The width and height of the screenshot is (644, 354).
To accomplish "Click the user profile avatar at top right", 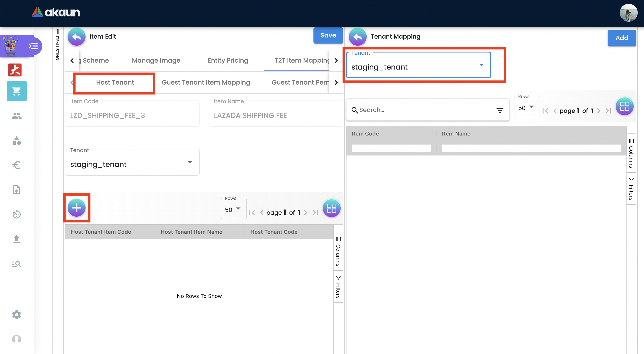I will tap(628, 13).
